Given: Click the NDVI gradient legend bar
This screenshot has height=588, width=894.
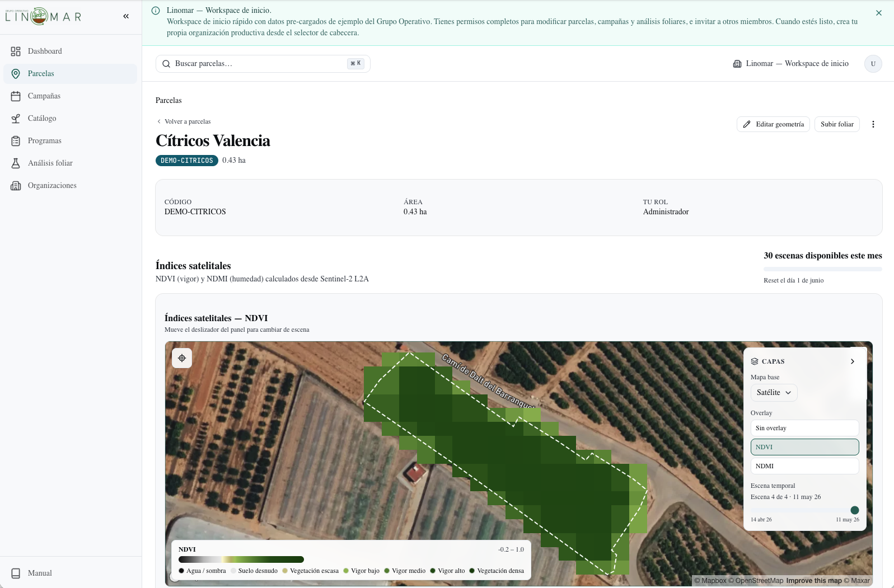Looking at the screenshot, I should click(x=241, y=559).
